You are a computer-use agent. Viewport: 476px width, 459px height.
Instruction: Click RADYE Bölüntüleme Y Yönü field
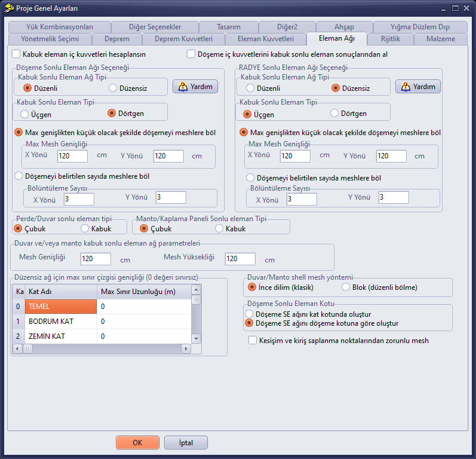(x=394, y=197)
